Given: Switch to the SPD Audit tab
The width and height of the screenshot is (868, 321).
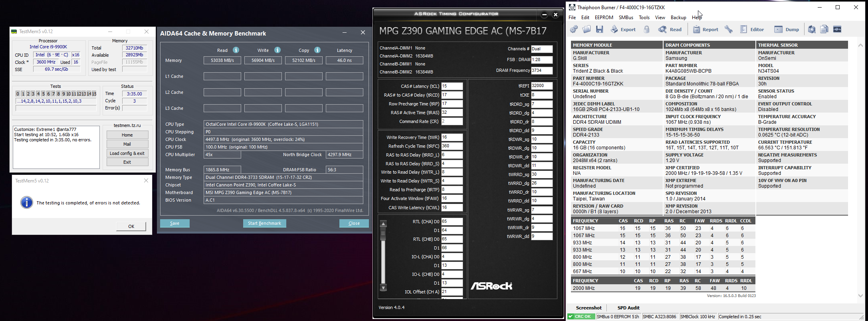Looking at the screenshot, I should click(628, 308).
